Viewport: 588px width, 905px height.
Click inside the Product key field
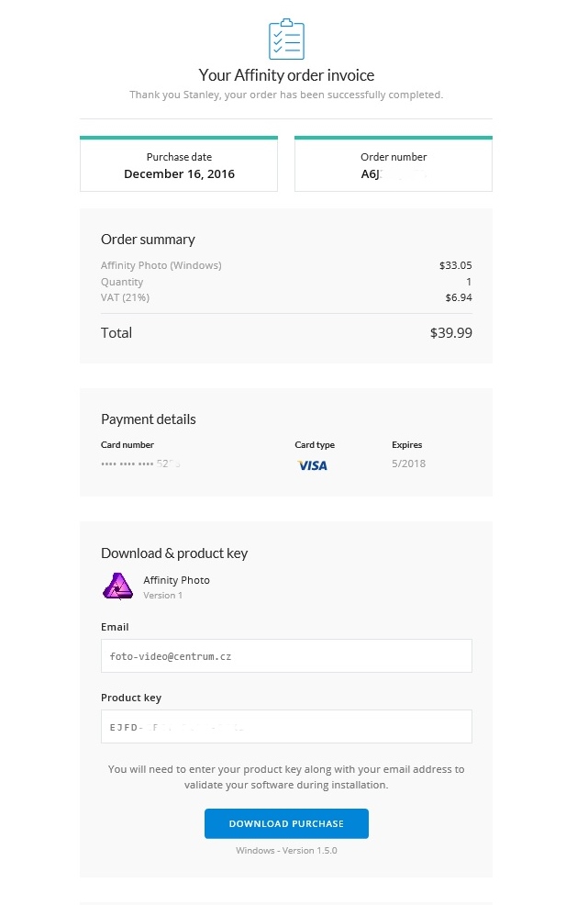tap(286, 727)
